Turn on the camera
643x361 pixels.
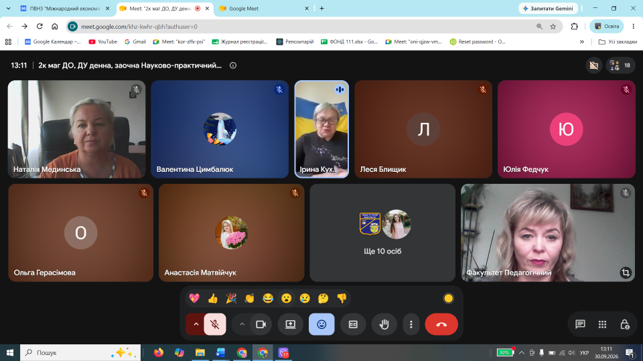(x=261, y=324)
